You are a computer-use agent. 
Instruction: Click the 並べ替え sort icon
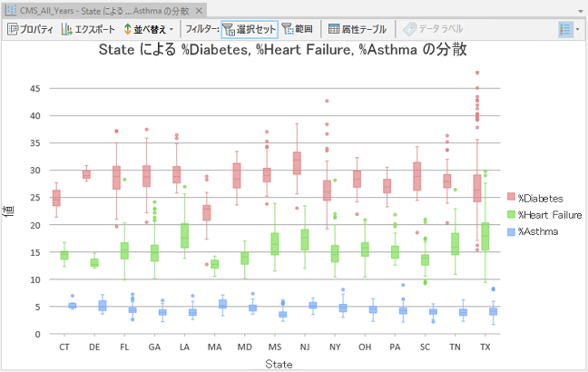[x=127, y=29]
